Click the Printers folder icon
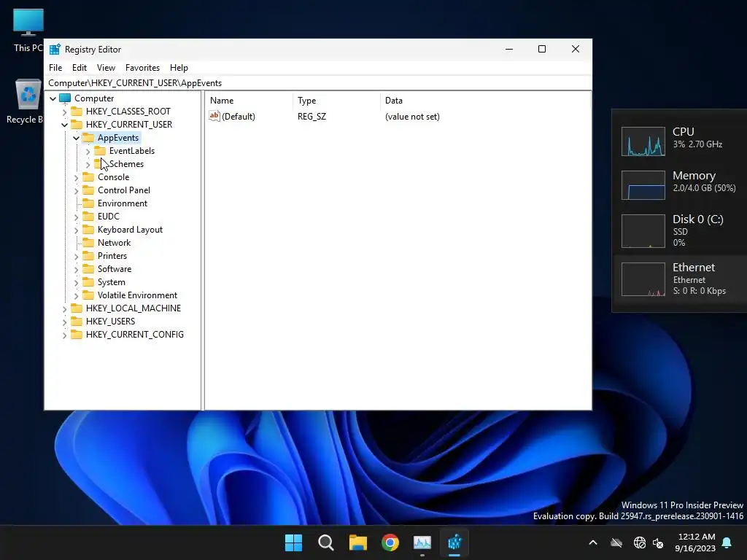 [88, 256]
